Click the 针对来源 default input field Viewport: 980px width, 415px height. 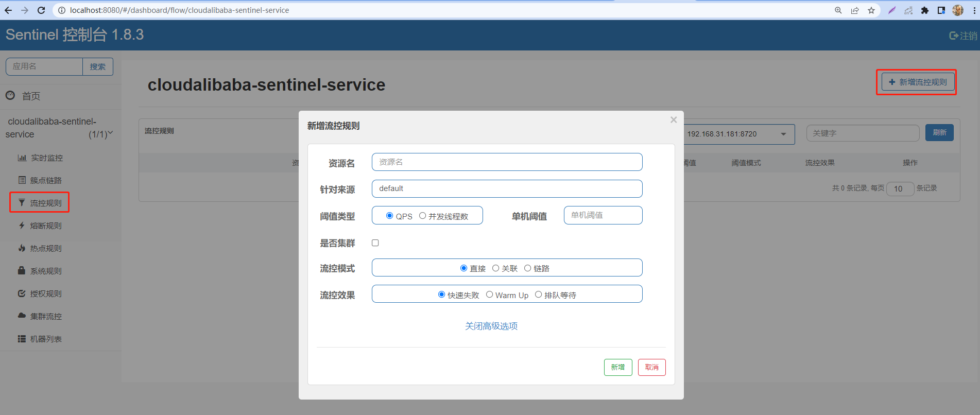coord(507,188)
